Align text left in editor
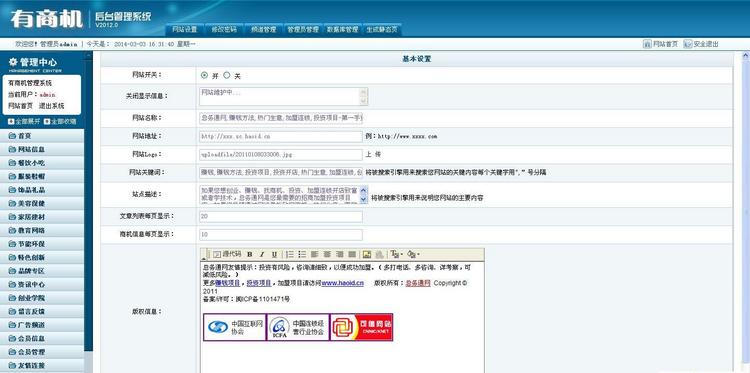The image size is (750, 373). pyautogui.click(x=315, y=254)
